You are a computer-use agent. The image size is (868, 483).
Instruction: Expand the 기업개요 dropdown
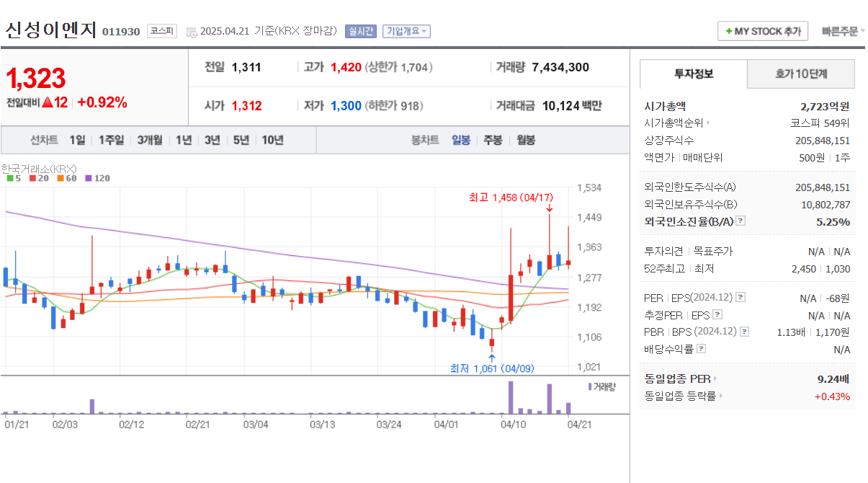click(406, 31)
